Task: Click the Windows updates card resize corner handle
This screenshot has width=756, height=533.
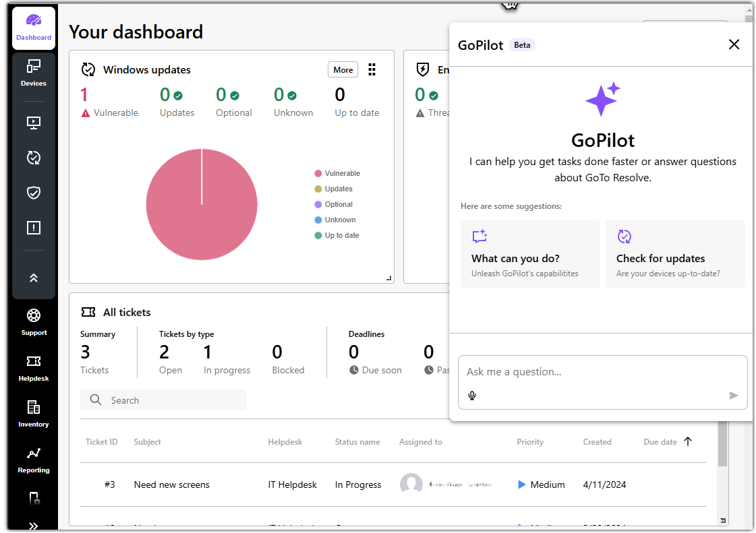Action: (x=388, y=278)
